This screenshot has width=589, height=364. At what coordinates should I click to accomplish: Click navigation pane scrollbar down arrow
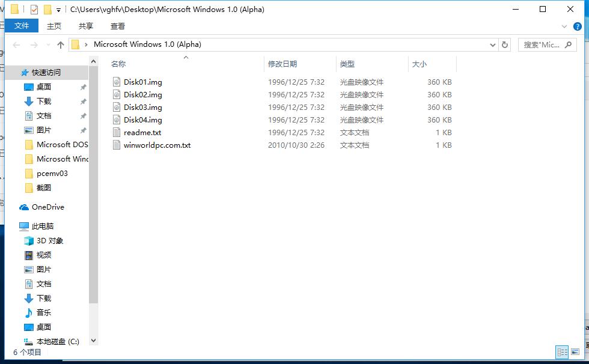[94, 341]
